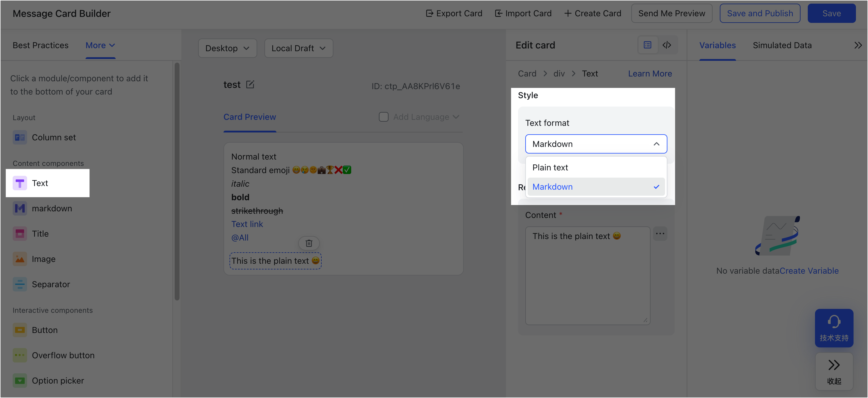Click Export Card
Image resolution: width=868 pixels, height=398 pixels.
[x=454, y=14]
